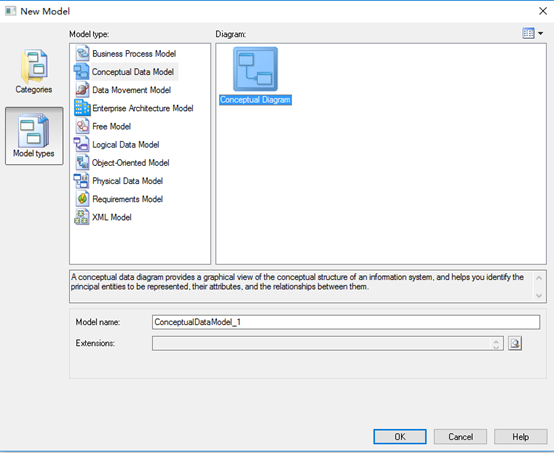Viewport: 554px width, 453px height.
Task: Click the Object-Oriented Model icon
Action: (x=82, y=163)
